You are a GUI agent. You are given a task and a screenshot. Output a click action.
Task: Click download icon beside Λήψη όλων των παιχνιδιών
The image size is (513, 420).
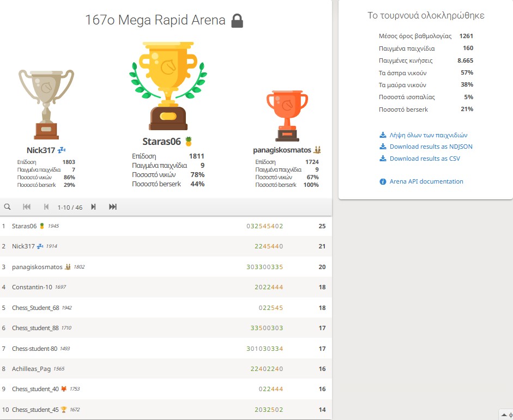(x=383, y=135)
